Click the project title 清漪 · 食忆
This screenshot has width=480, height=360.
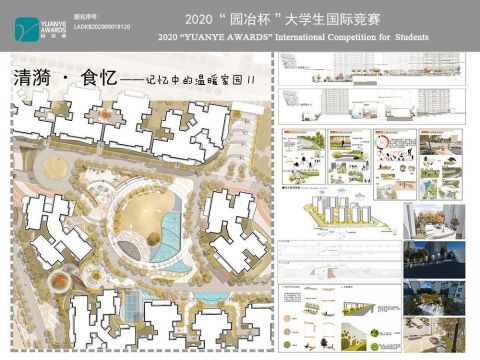coord(65,78)
